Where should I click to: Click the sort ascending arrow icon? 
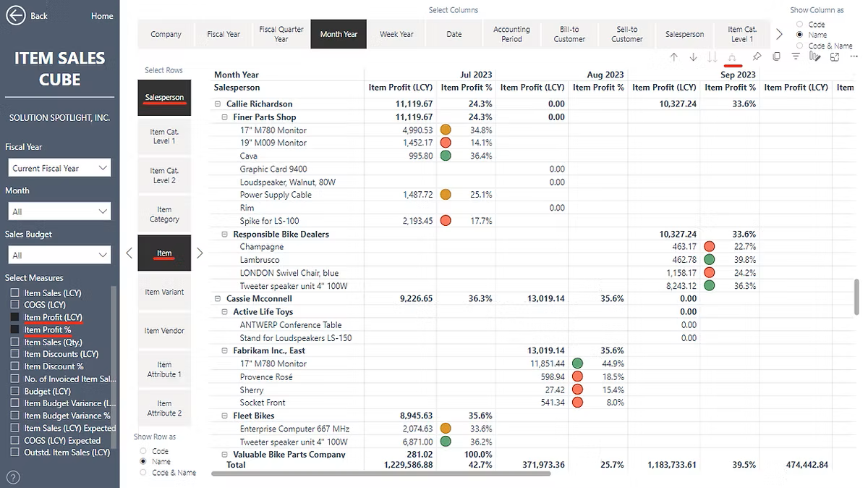coord(673,56)
